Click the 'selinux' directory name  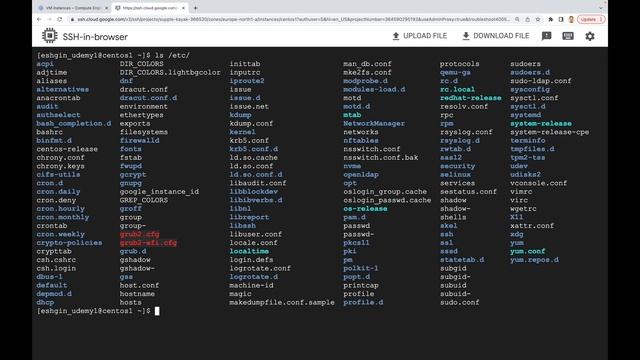456,175
